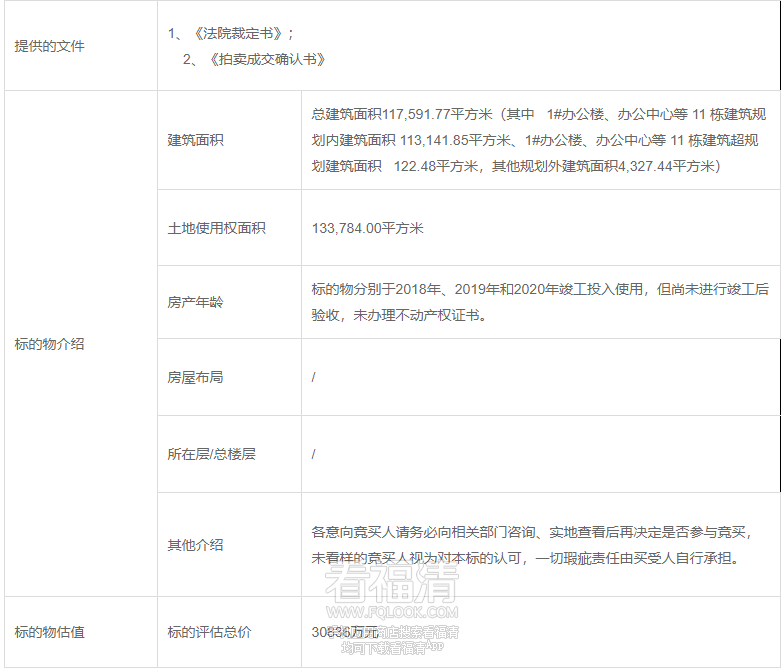Click the 房产年龄 label cell
Image resolution: width=784 pixels, height=671 pixels.
point(195,301)
